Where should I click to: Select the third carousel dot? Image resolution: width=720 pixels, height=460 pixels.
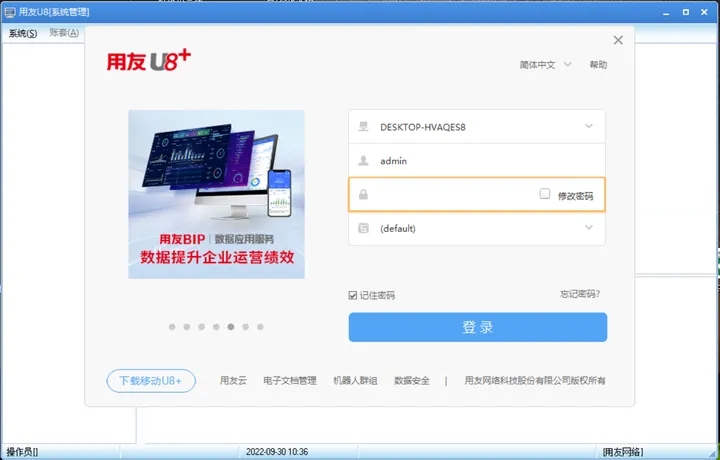pyautogui.click(x=202, y=327)
